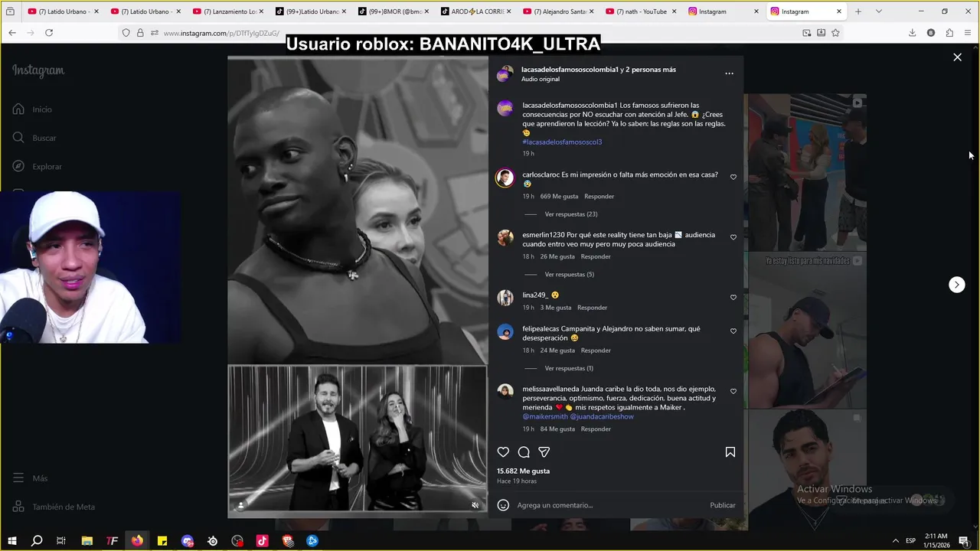Go back with the browser back arrow
Screen dimensions: 980x551
[12, 33]
